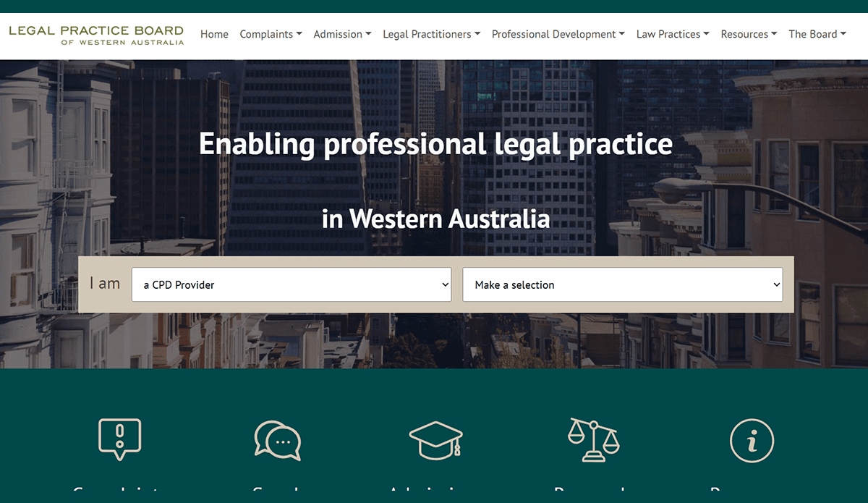Expand the Professional Development menu
The height and width of the screenshot is (503, 868).
click(x=558, y=34)
